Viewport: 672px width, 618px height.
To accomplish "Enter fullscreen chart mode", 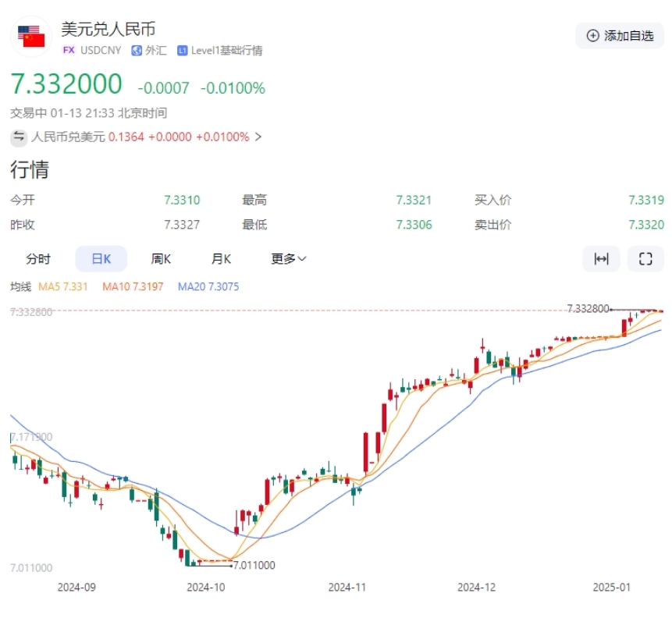I will coord(645,259).
